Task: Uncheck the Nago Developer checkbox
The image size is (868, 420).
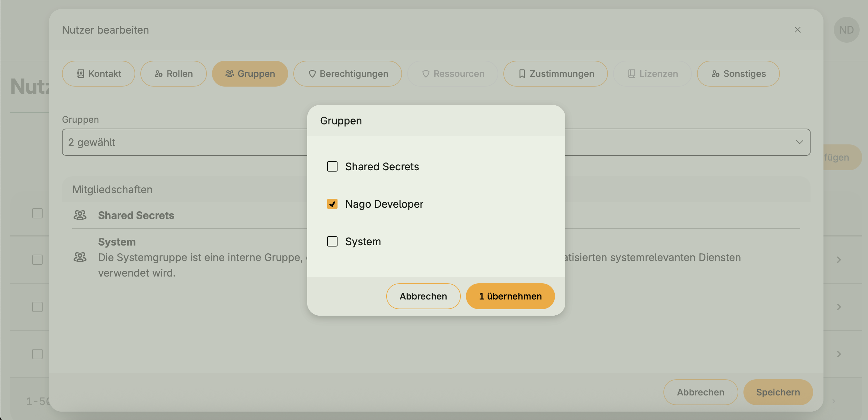Action: click(332, 204)
